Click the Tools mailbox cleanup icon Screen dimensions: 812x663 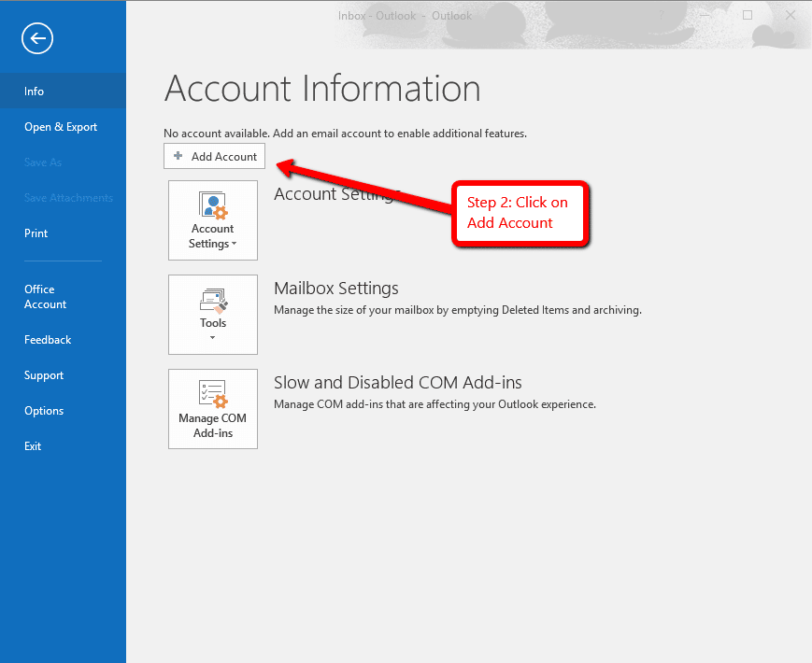click(213, 302)
